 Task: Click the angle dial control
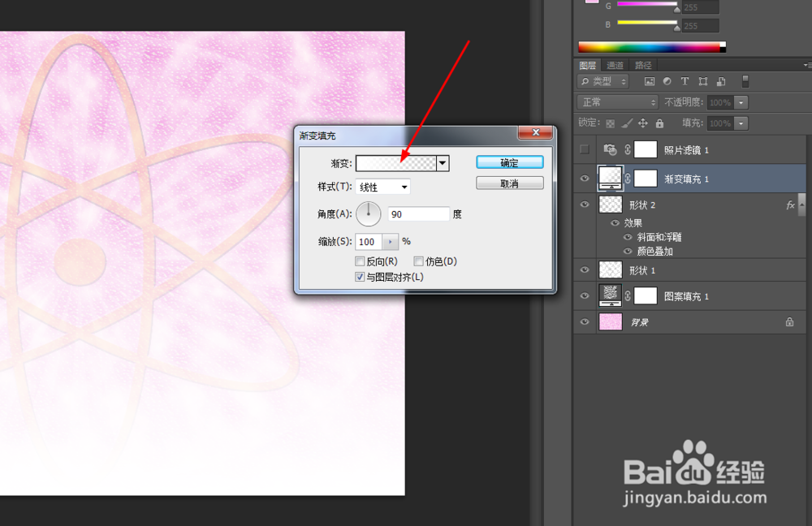click(x=369, y=213)
